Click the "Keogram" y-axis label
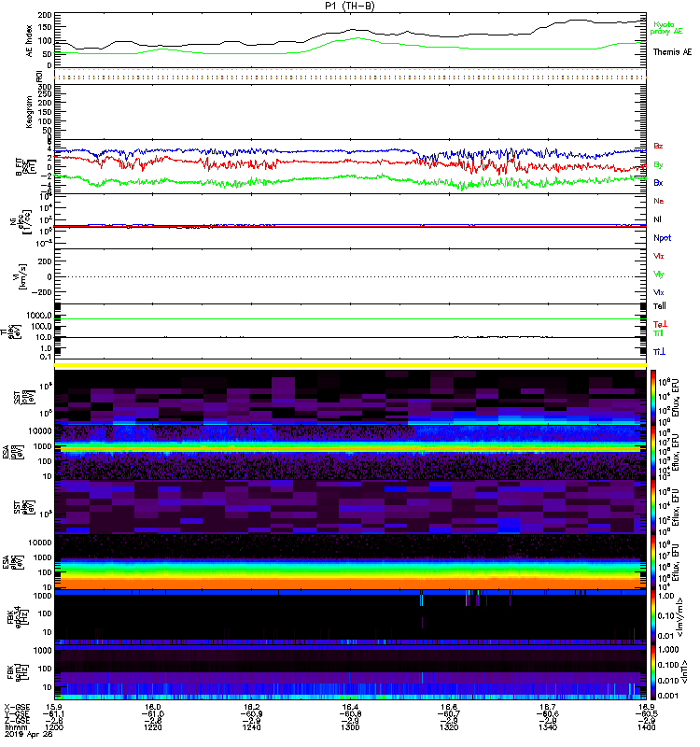The image size is (700, 747). 29,111
